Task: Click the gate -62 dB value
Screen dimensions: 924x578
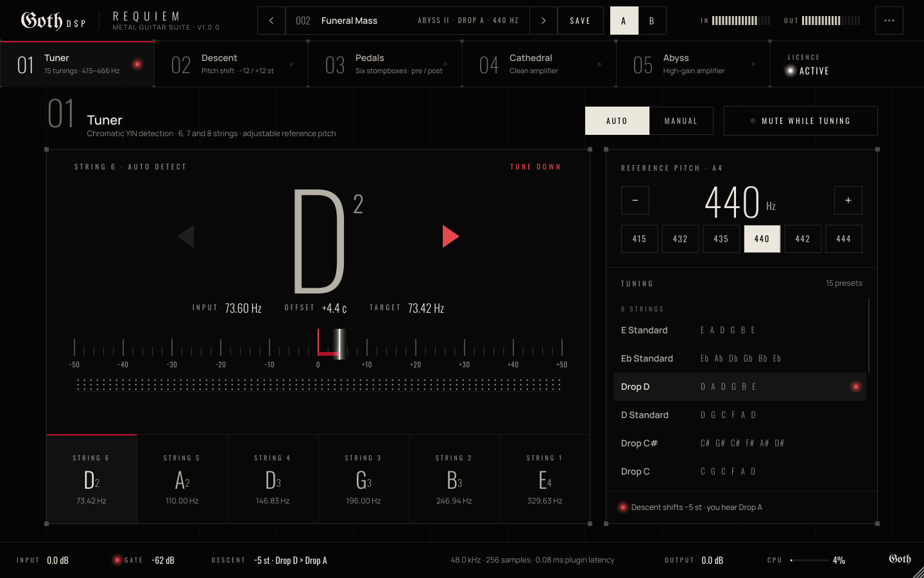Action: (163, 560)
